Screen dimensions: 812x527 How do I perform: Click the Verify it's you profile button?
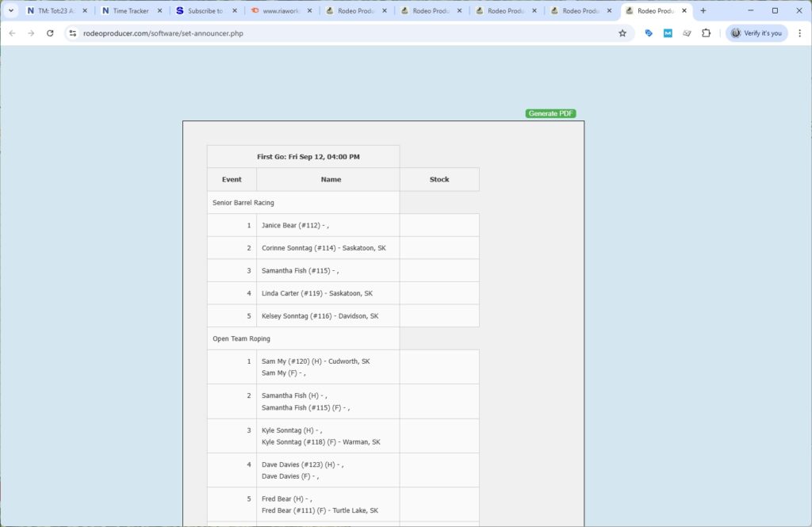click(756, 33)
